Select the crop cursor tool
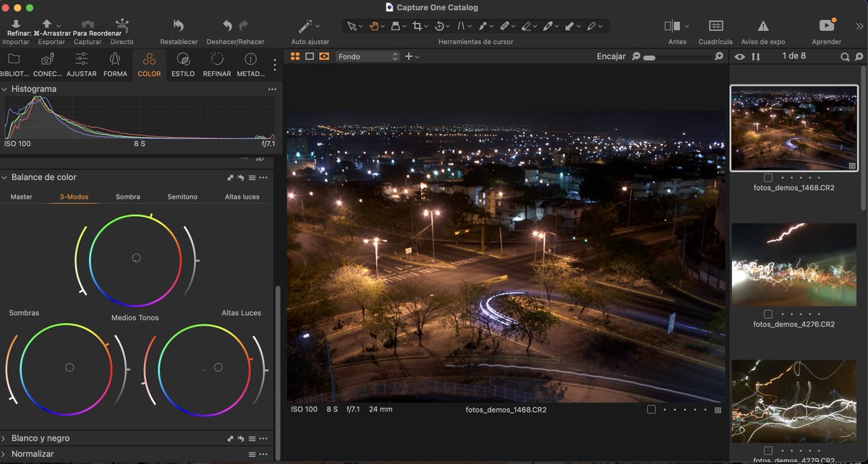The width and height of the screenshot is (868, 464). [x=417, y=26]
